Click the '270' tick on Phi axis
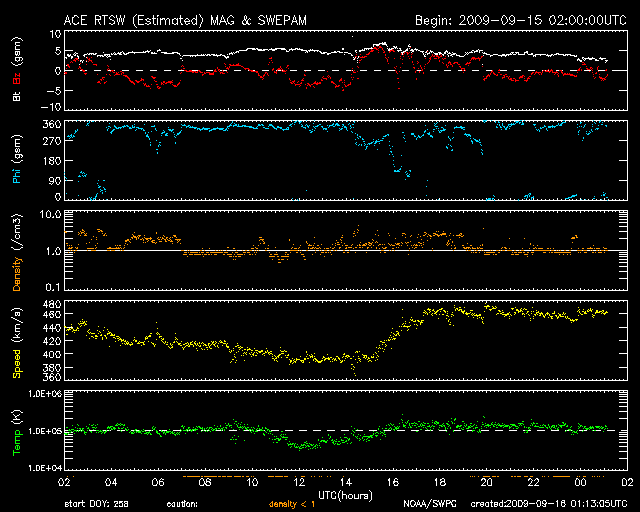The height and width of the screenshot is (512, 640). tap(52, 141)
